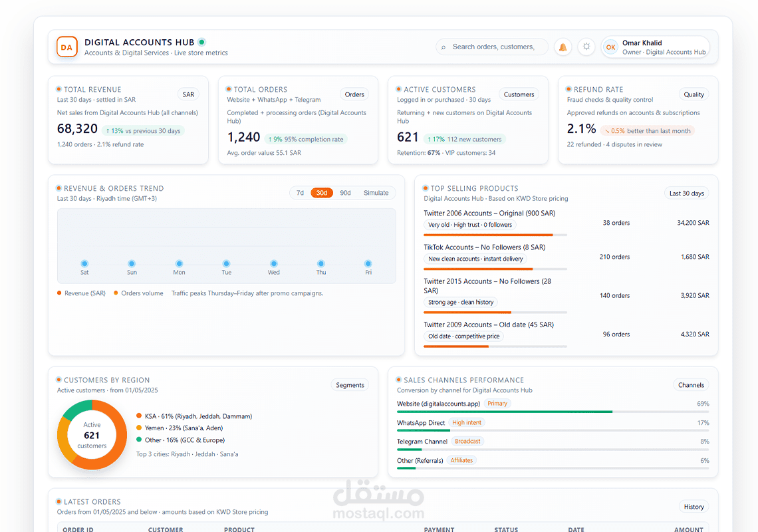The height and width of the screenshot is (532, 758).
Task: Click the Customers badge button
Action: (x=519, y=94)
